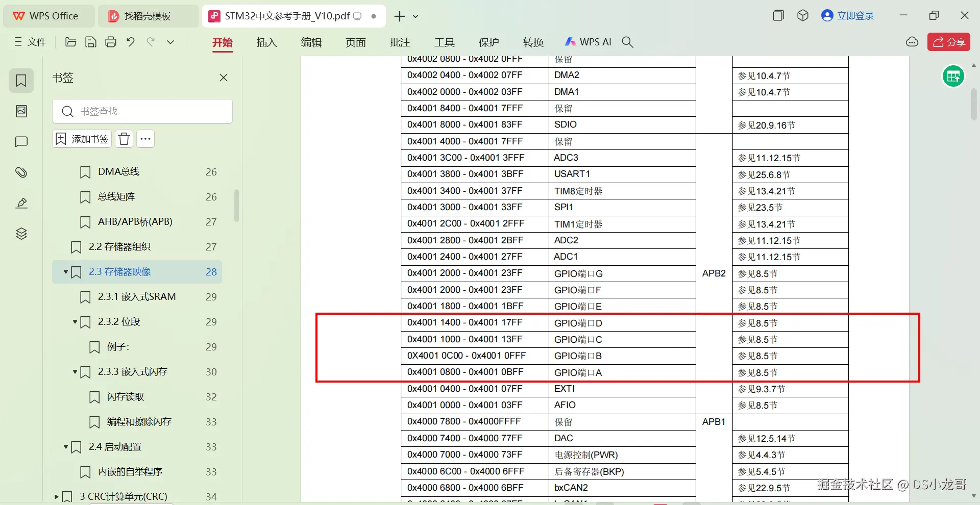Click the 0x4001 3800 - 0x4001 3BFF cell
This screenshot has width=980, height=505.
(x=475, y=174)
